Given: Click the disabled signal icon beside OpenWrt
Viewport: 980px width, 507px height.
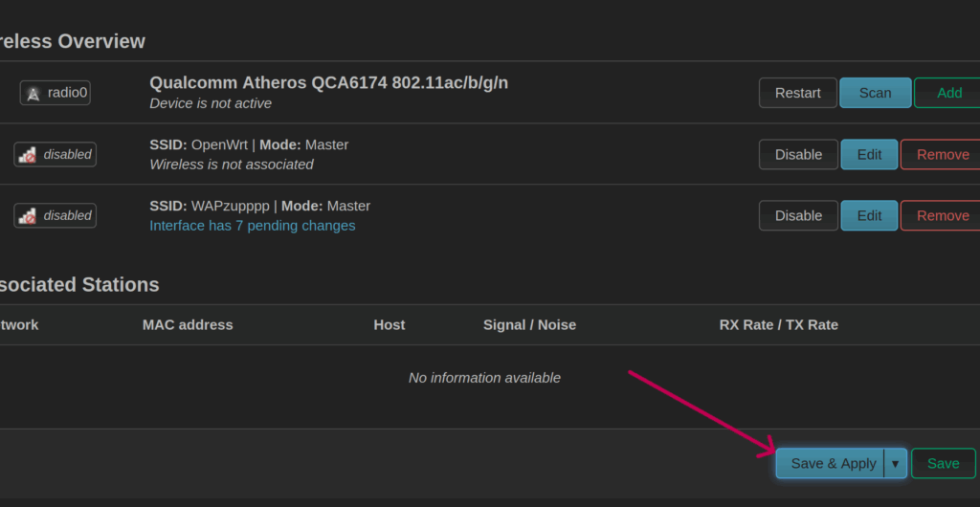Looking at the screenshot, I should coord(29,154).
